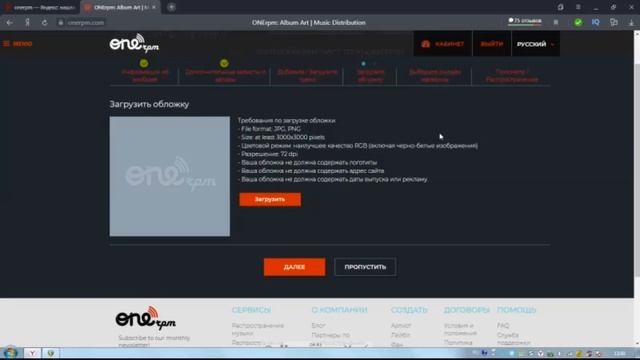Click the green checkmark protection icon

[x=578, y=22]
